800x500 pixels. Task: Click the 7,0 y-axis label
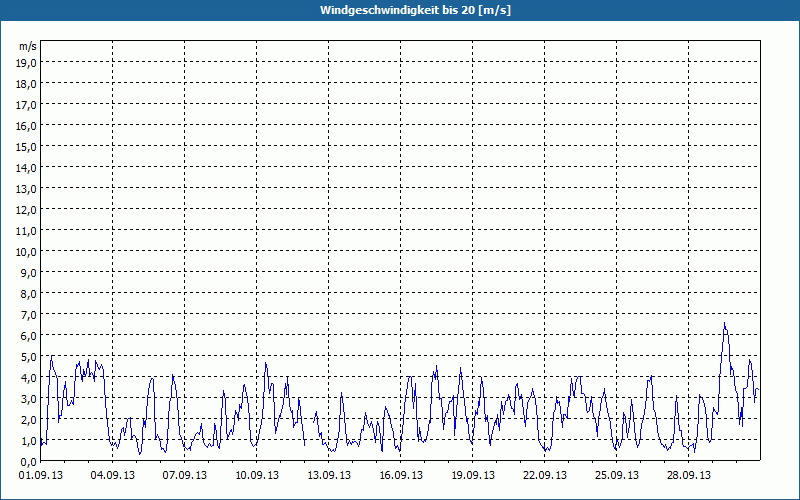tap(29, 314)
